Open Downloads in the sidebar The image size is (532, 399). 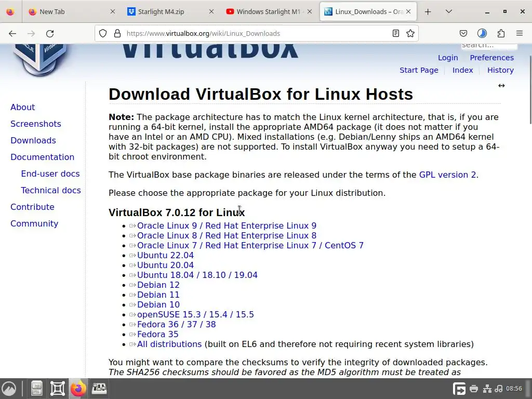pyautogui.click(x=33, y=140)
